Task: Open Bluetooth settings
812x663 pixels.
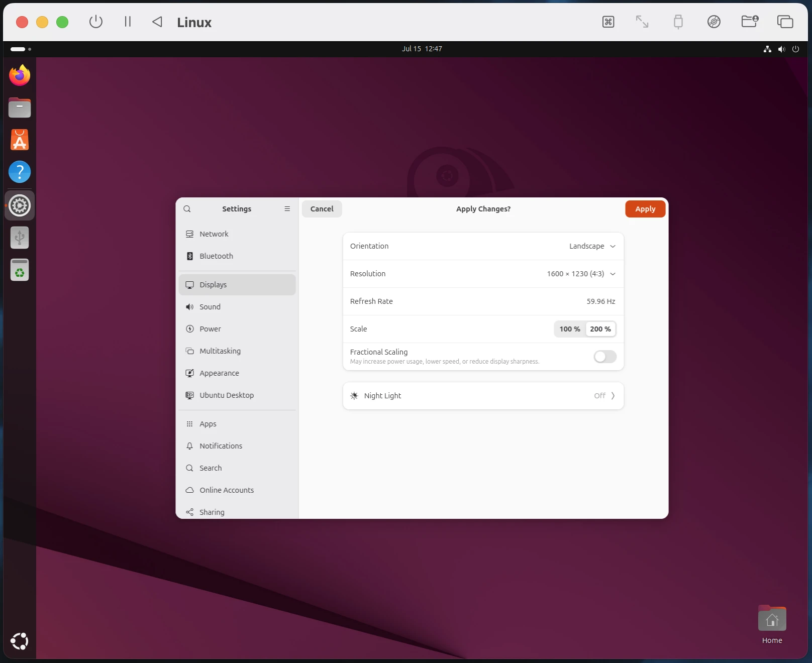Action: (x=237, y=256)
